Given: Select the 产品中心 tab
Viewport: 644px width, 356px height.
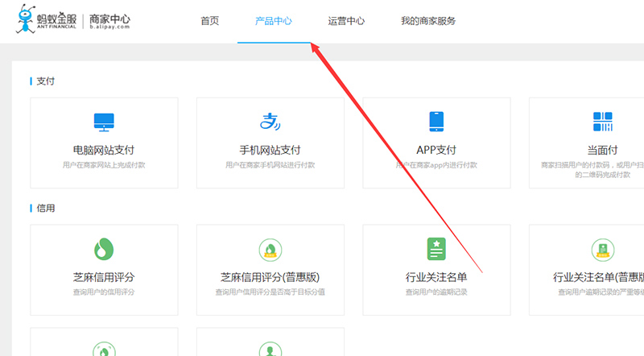Looking at the screenshot, I should 274,21.
